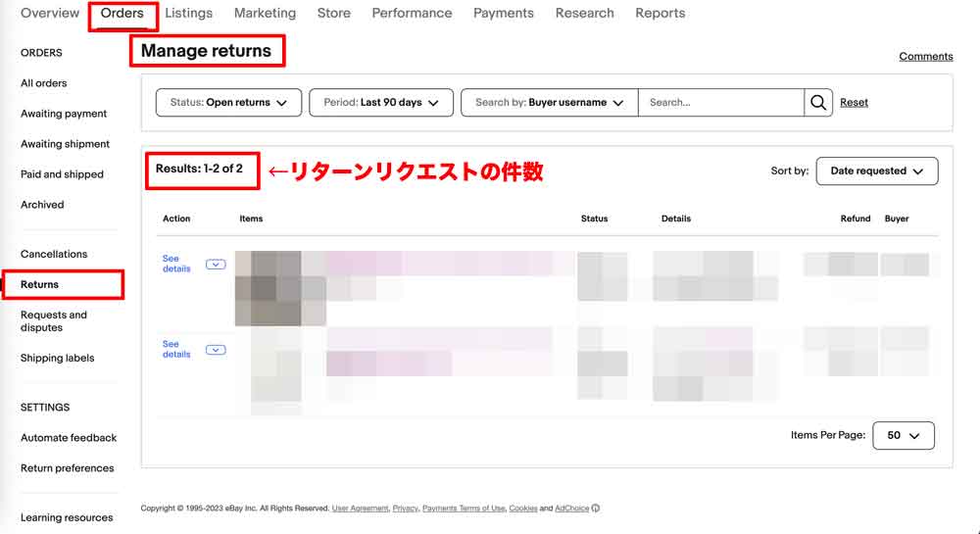Click the Buyer column header

coord(897,218)
